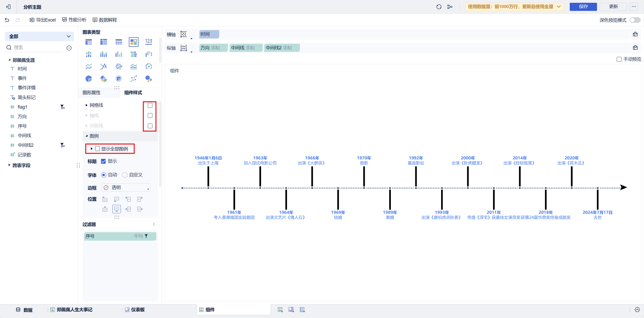Open the 使用数据量 dropdown
The width and height of the screenshot is (644, 318).
click(514, 7)
